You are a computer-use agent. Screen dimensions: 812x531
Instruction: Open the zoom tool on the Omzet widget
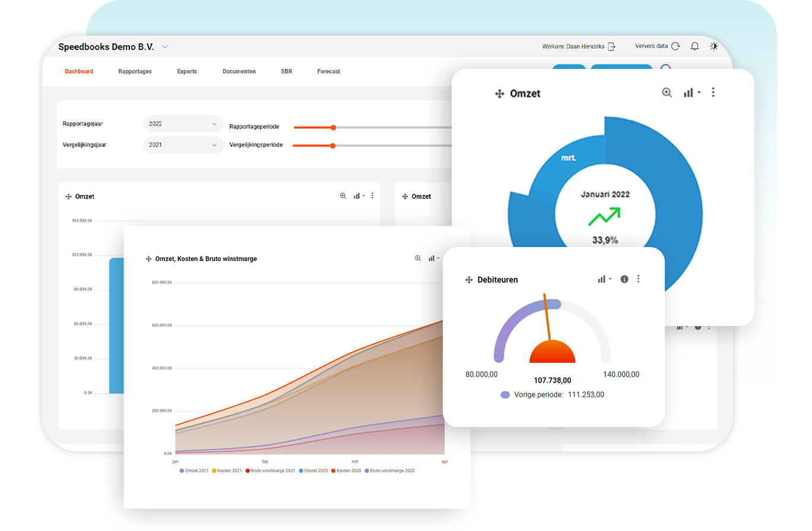(x=667, y=93)
